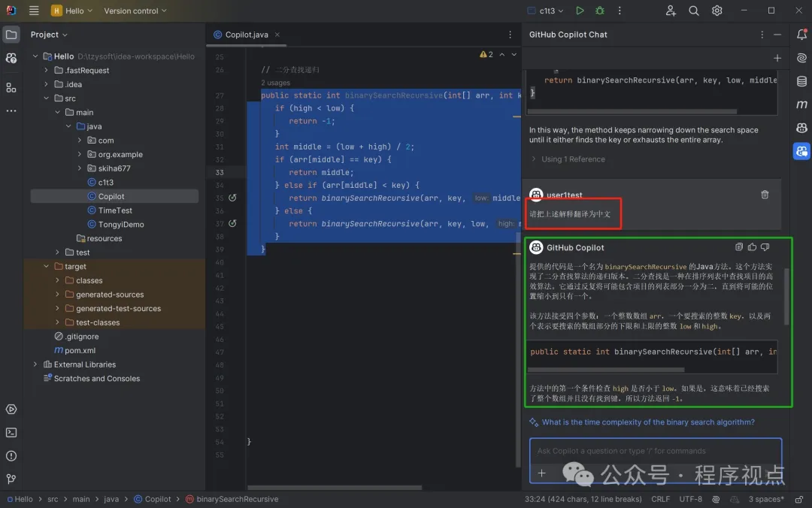Hide the Copilot Chat panel

777,35
